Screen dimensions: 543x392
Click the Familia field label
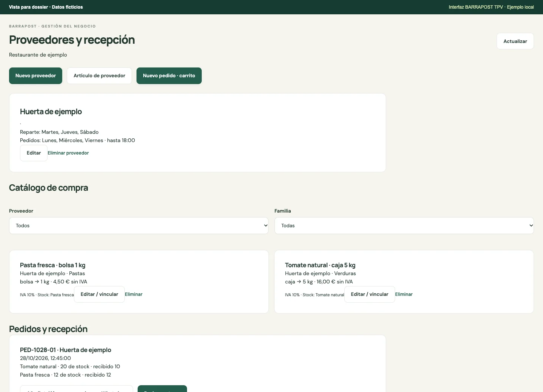click(283, 211)
